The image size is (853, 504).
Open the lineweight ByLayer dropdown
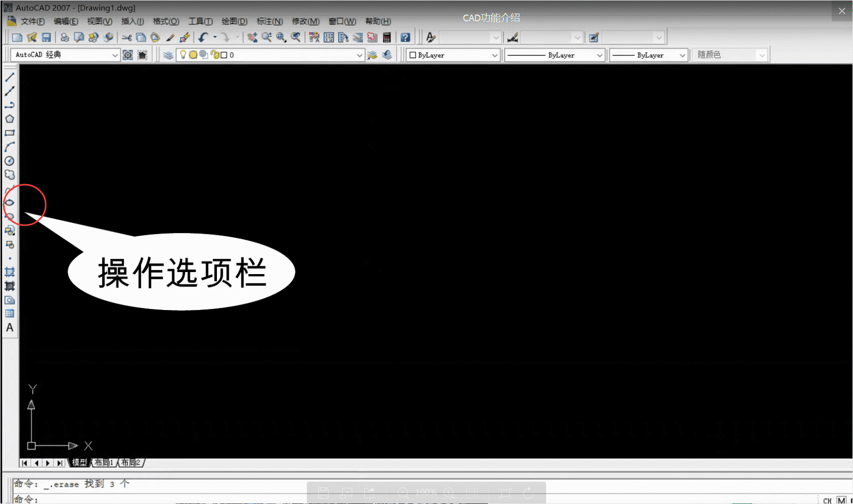click(683, 55)
